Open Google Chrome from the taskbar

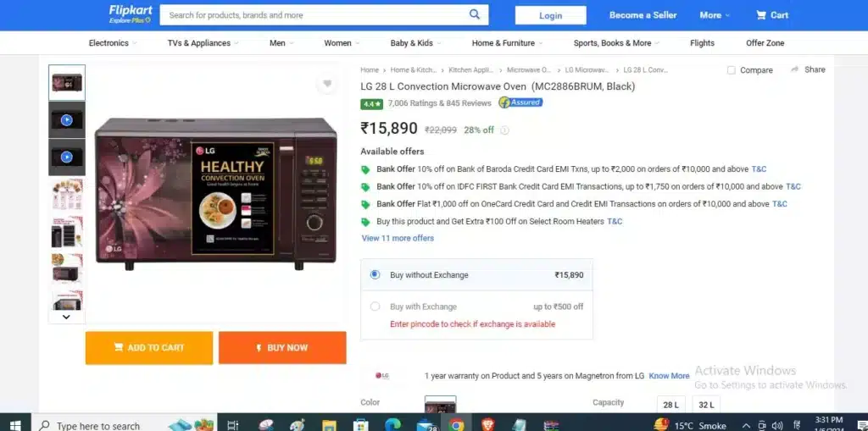456,425
